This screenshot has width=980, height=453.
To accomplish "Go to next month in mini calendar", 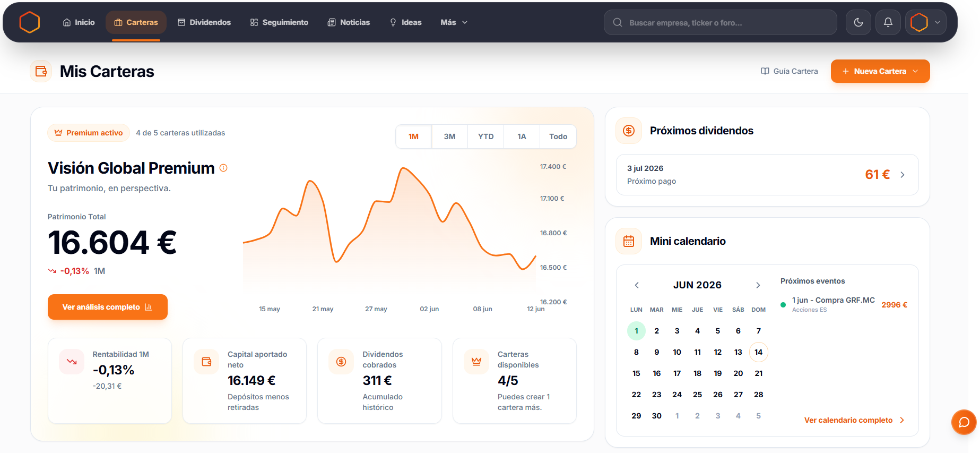I will 758,285.
